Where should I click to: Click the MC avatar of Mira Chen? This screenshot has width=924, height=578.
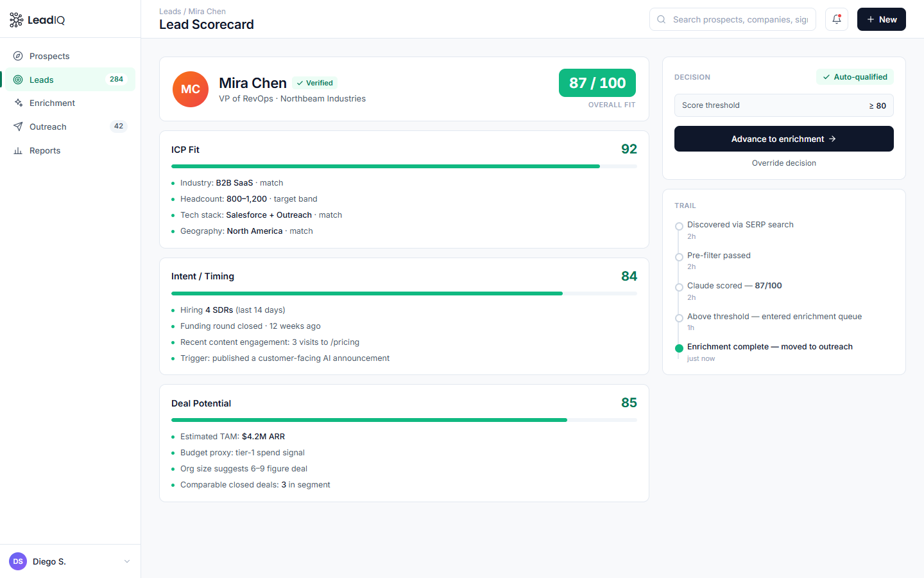191,89
